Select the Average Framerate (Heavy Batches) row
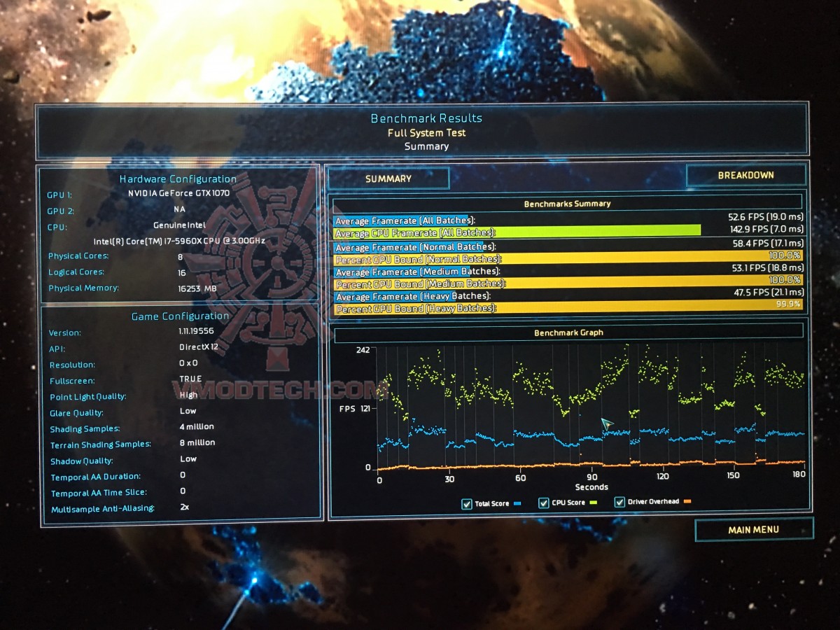This screenshot has height=630, width=840. point(568,295)
